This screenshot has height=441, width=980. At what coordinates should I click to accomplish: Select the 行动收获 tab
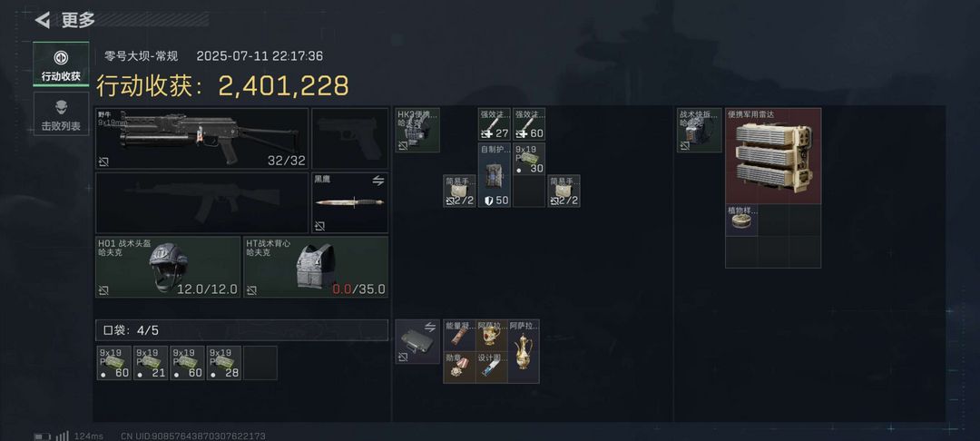(61, 64)
